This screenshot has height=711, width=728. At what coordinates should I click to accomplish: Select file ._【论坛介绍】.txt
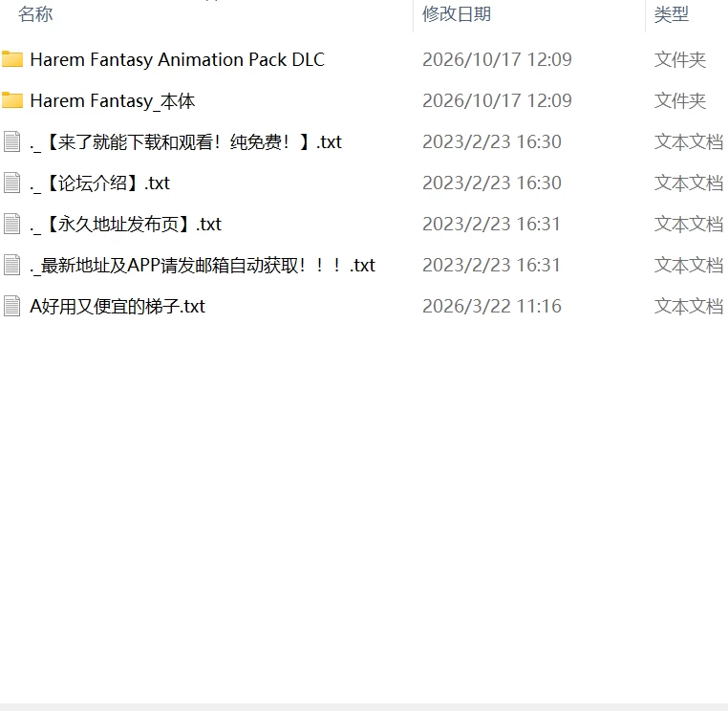pos(99,183)
